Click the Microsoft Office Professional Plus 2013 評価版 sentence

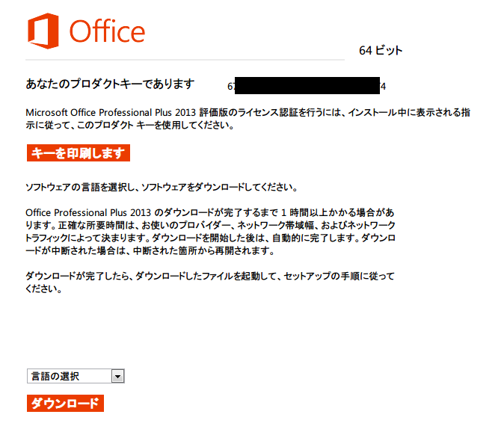pos(248,112)
